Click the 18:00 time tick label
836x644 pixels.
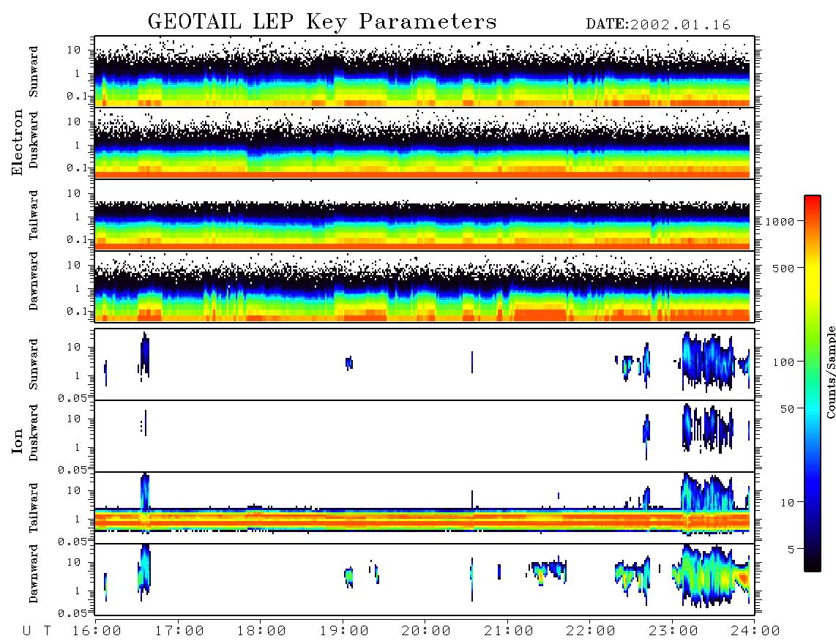pyautogui.click(x=261, y=632)
